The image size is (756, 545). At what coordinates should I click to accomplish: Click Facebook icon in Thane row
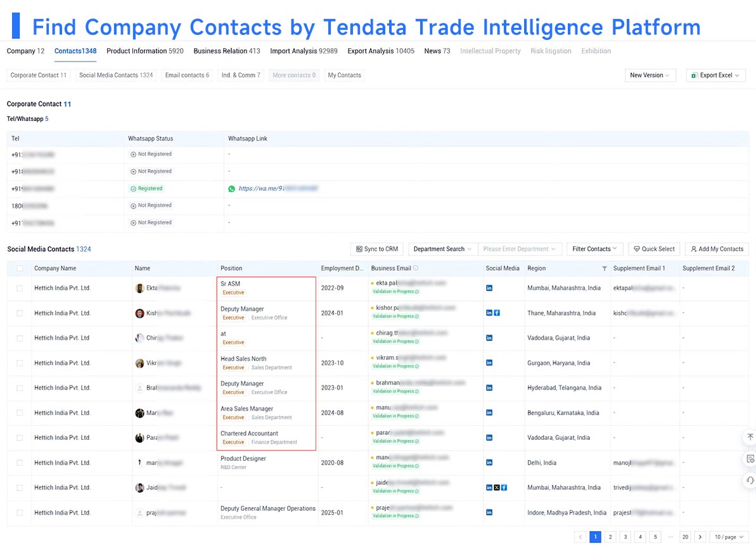pyautogui.click(x=497, y=313)
